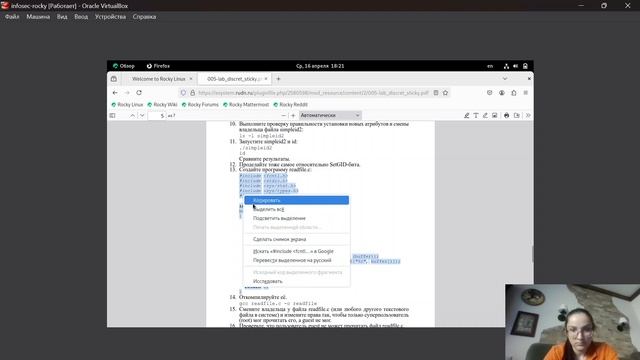Select the PDF add image tool

(495, 116)
